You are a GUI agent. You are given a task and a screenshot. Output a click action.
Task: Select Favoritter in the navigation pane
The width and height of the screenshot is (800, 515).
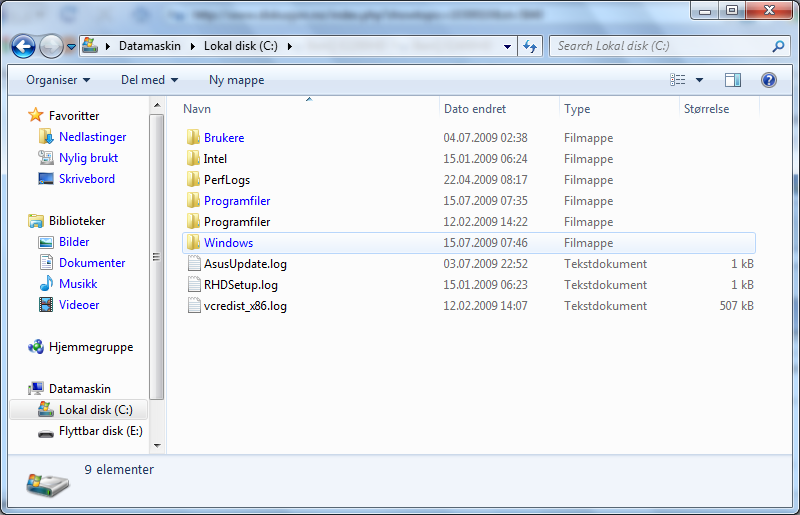[x=74, y=116]
